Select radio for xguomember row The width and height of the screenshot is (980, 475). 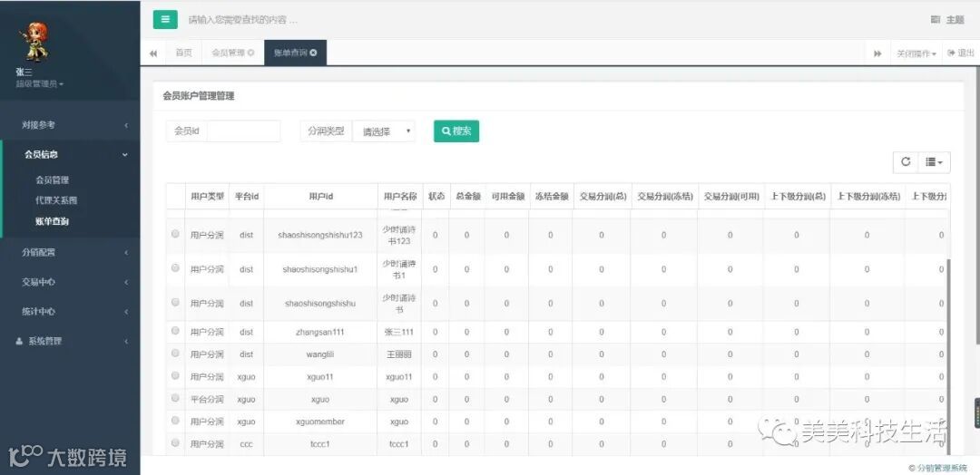pyautogui.click(x=175, y=421)
